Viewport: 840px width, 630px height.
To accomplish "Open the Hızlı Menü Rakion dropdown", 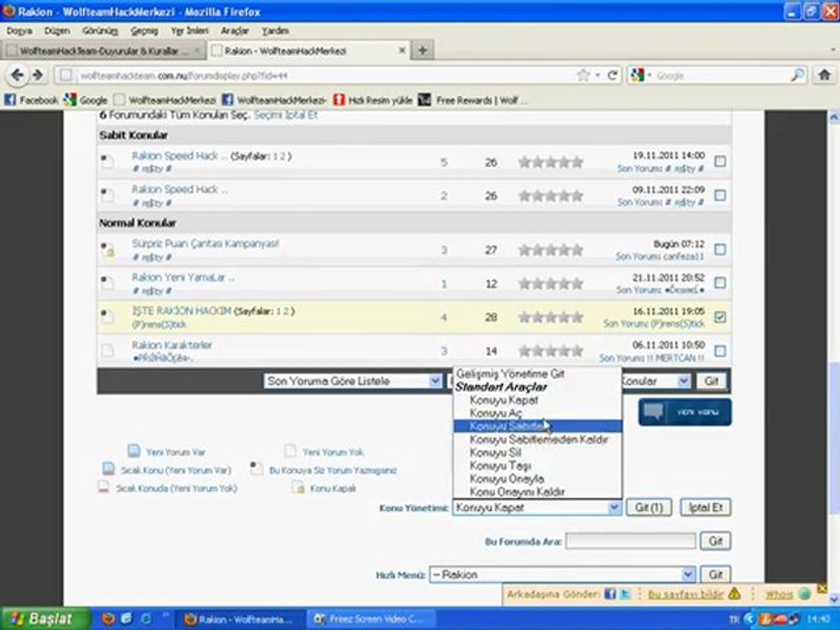I will click(x=562, y=575).
